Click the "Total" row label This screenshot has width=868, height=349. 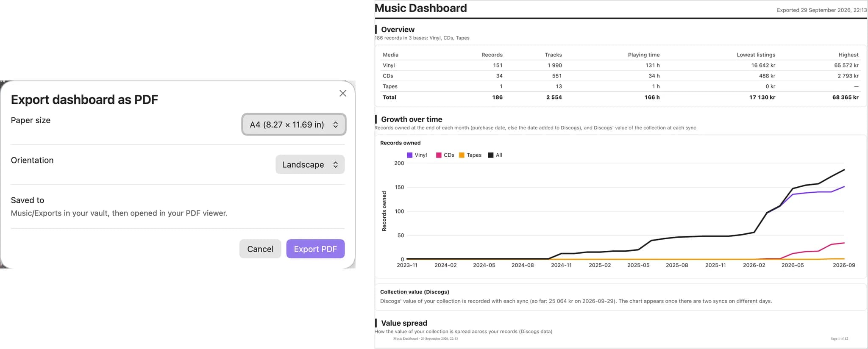[389, 97]
